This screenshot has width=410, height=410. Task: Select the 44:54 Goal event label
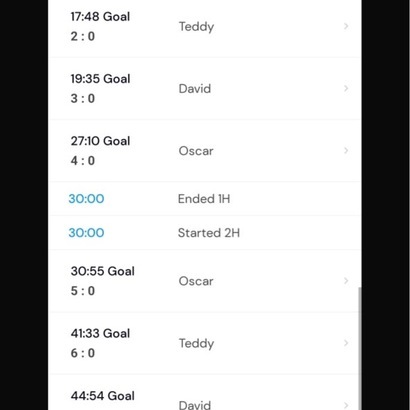(x=103, y=396)
